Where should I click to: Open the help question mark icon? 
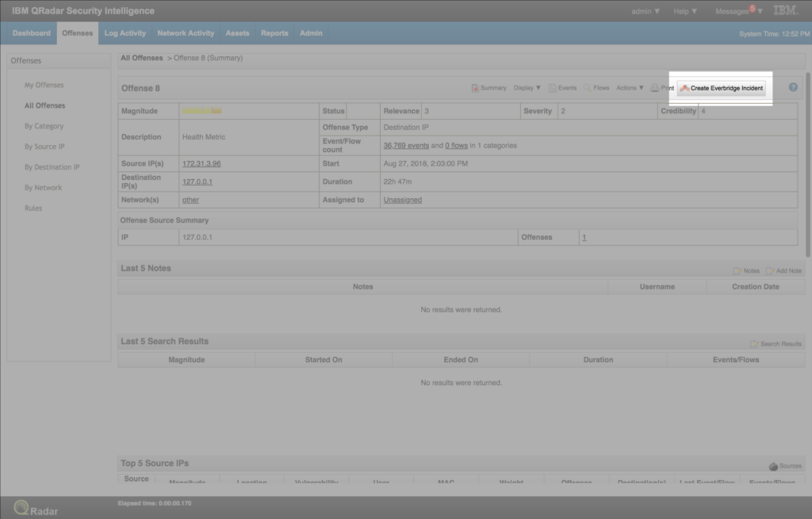coord(793,87)
